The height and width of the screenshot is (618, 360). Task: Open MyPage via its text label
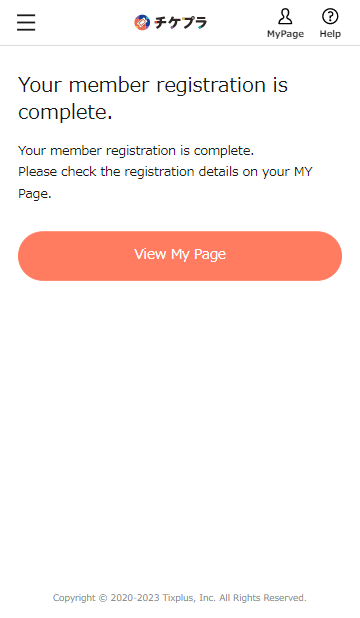285,34
